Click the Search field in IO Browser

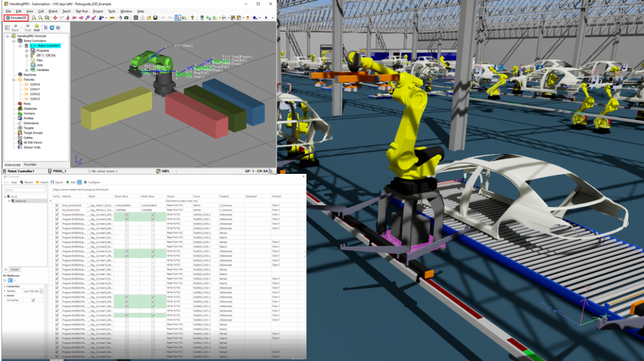tap(25, 190)
